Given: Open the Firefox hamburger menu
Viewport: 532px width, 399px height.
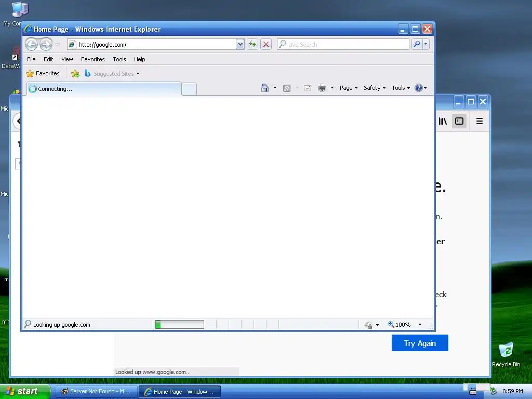Looking at the screenshot, I should point(480,121).
